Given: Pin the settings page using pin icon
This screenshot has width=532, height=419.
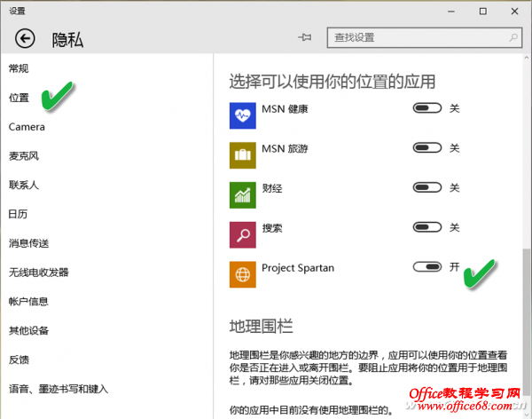Looking at the screenshot, I should pos(305,37).
